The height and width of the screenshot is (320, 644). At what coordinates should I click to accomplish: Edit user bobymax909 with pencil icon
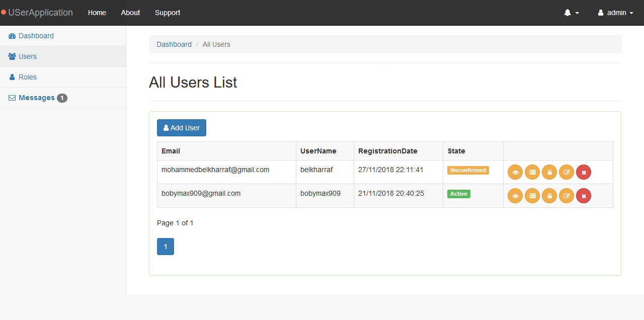pos(567,196)
